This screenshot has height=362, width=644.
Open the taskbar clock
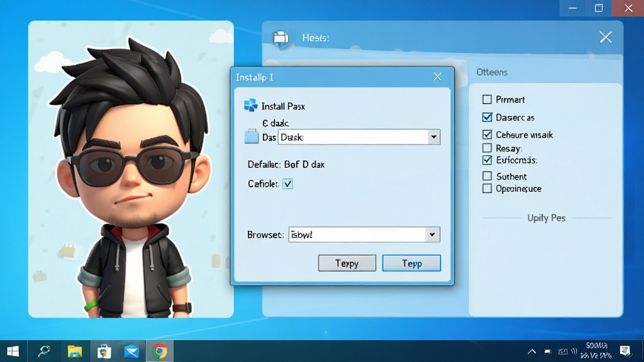click(596, 351)
